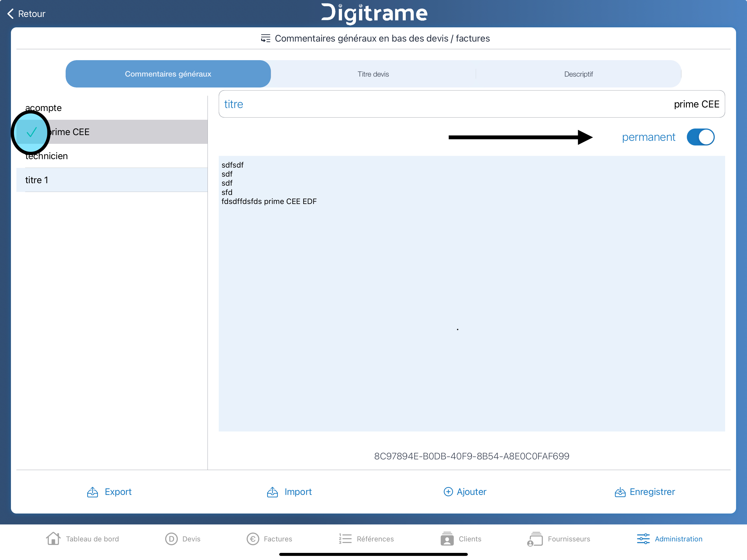Select prime CEE list row
The height and width of the screenshot is (560, 747).
coord(112,132)
